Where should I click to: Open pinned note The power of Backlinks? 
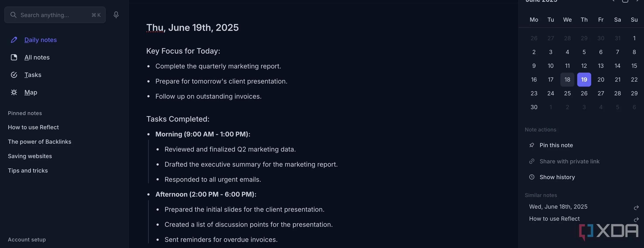coord(40,142)
